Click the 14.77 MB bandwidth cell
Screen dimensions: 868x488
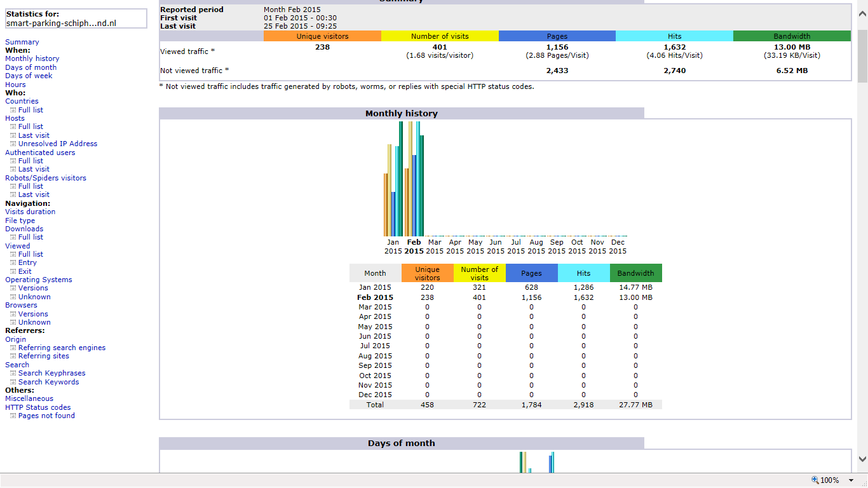635,287
